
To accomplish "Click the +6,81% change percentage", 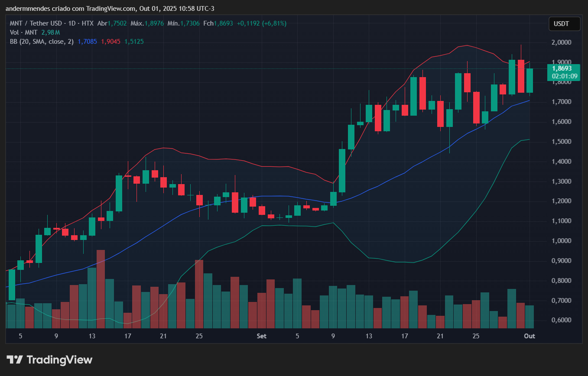I will pos(273,23).
